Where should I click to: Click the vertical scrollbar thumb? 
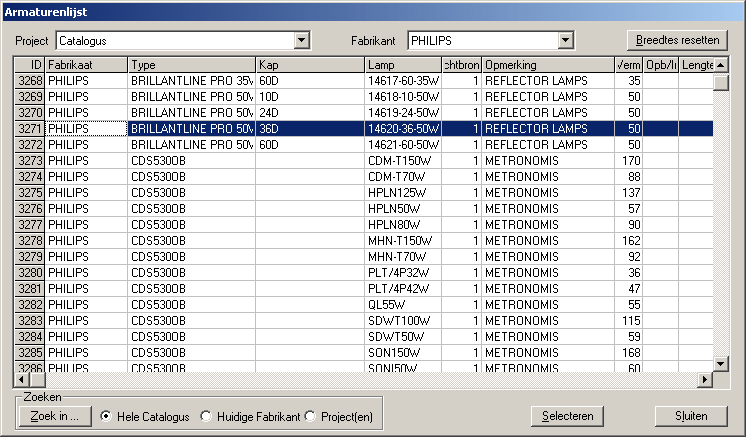click(721, 82)
